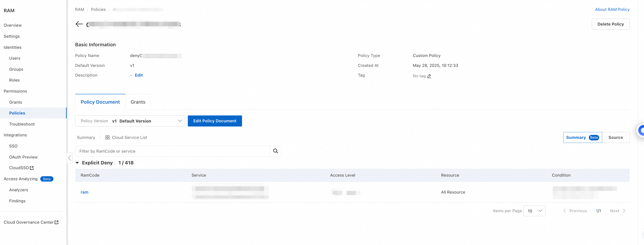Screen dimensions: 644x245
Task: Click the Cloud Service List label
Action: point(129,138)
